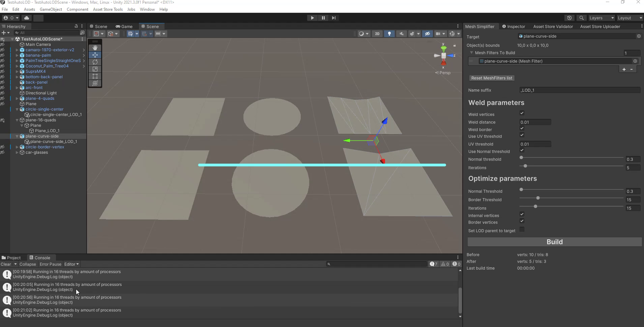644x327 pixels.
Task: Click Reset MeshFilters list button
Action: pos(492,78)
